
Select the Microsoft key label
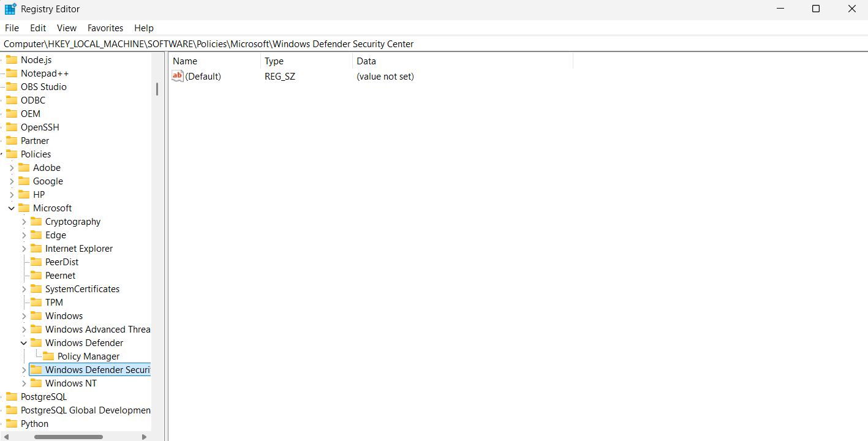point(52,208)
